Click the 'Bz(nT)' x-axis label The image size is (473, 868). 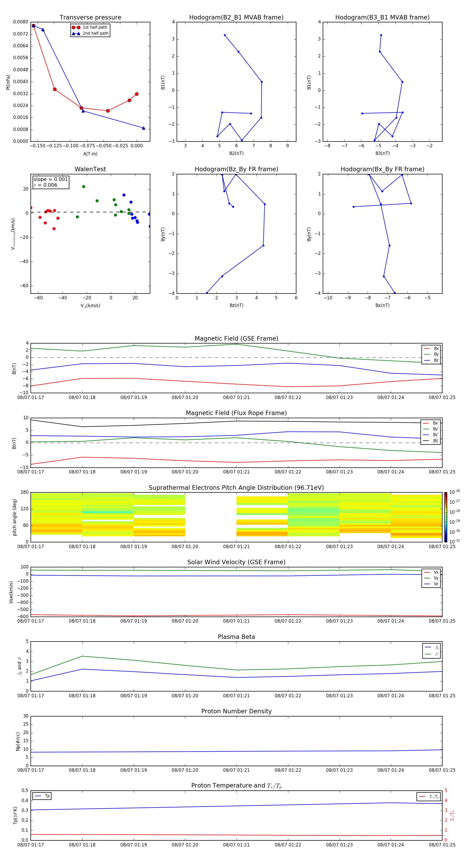tap(236, 305)
